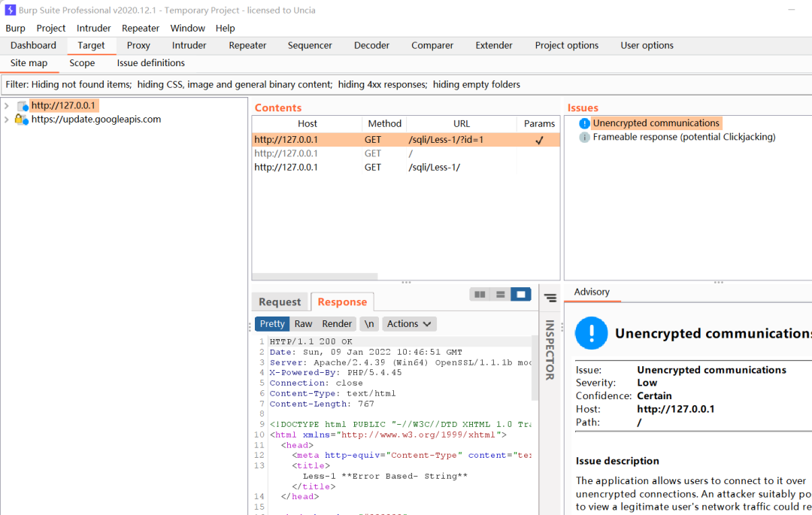Toggle the \n non-printing characters button

(368, 324)
